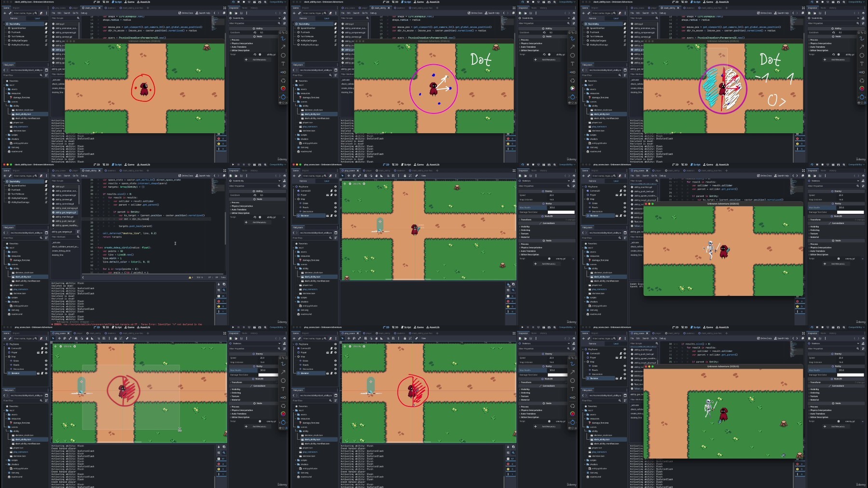Click Damage Text Color white swatch, empty-output frame

(x=561, y=212)
